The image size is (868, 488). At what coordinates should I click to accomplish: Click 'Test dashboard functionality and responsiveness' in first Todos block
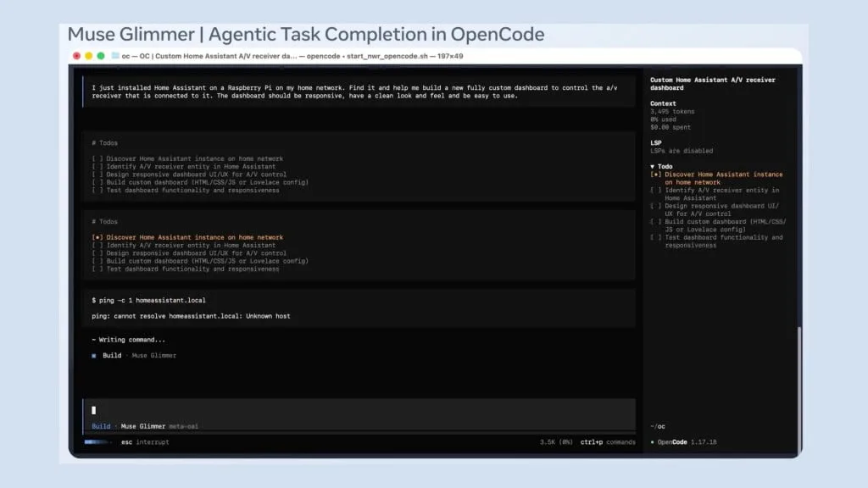(186, 191)
